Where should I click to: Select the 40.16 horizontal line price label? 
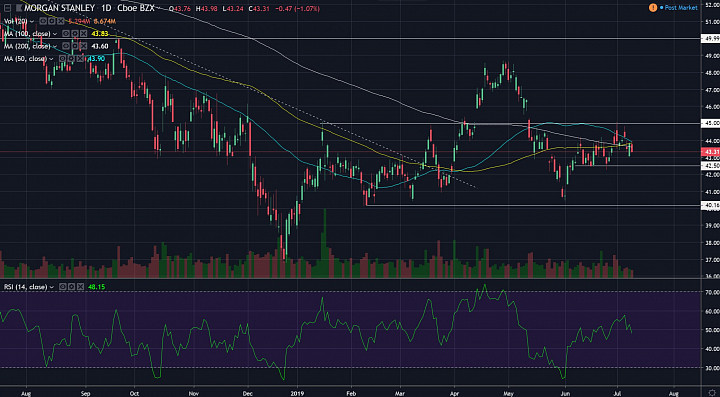pos(711,206)
